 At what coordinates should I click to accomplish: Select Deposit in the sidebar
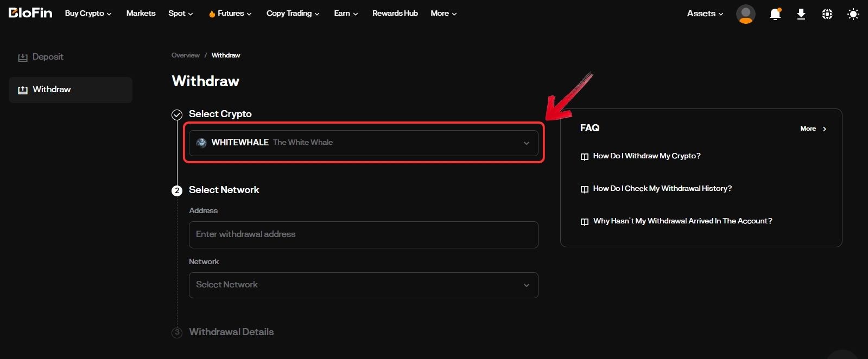tap(47, 57)
